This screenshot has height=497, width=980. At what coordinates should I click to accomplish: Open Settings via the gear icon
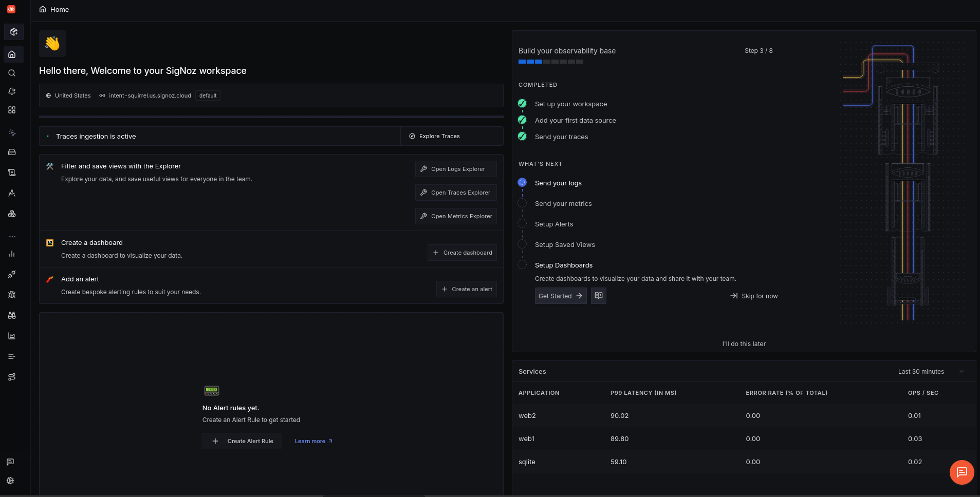click(x=11, y=481)
